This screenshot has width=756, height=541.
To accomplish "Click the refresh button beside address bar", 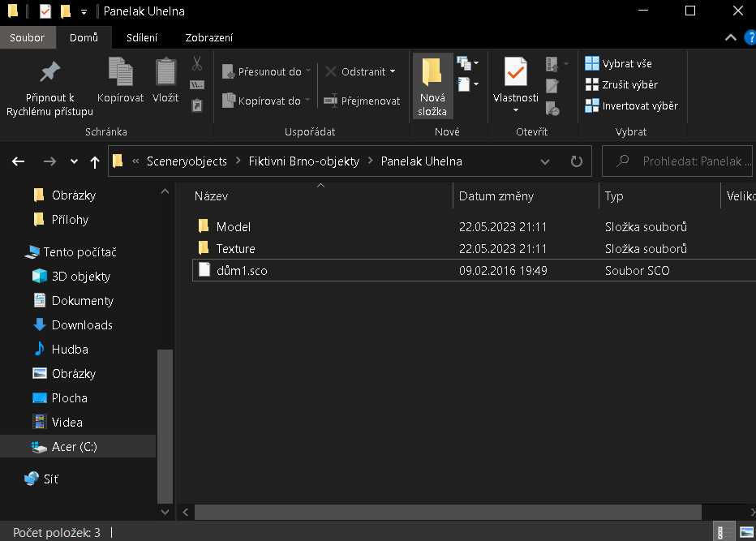I will click(577, 161).
